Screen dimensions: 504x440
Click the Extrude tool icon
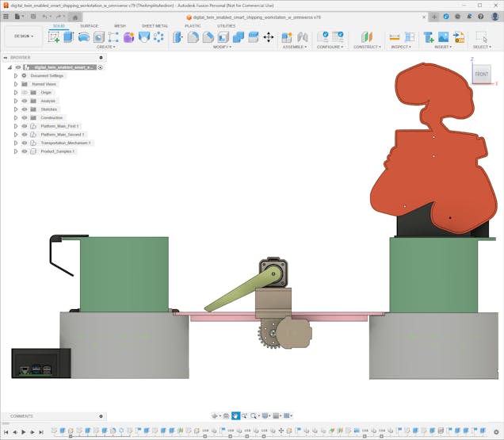click(x=68, y=37)
